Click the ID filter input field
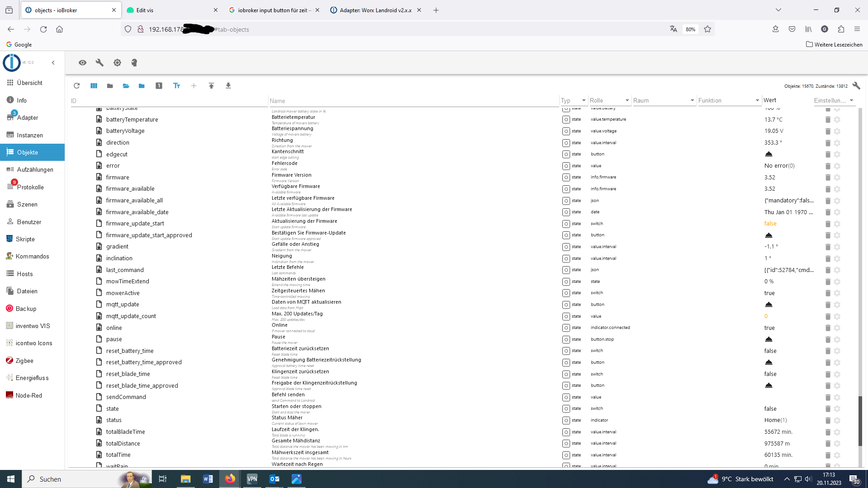This screenshot has height=488, width=868. 167,101
